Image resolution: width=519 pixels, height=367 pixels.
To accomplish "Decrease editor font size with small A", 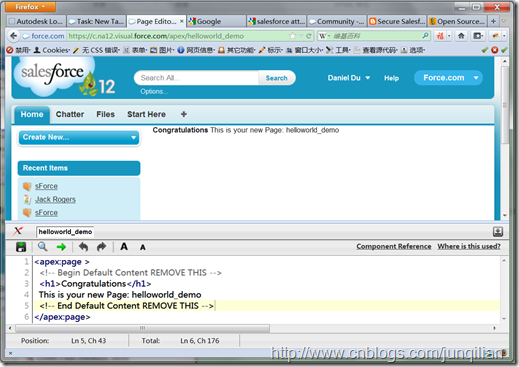I will [143, 247].
